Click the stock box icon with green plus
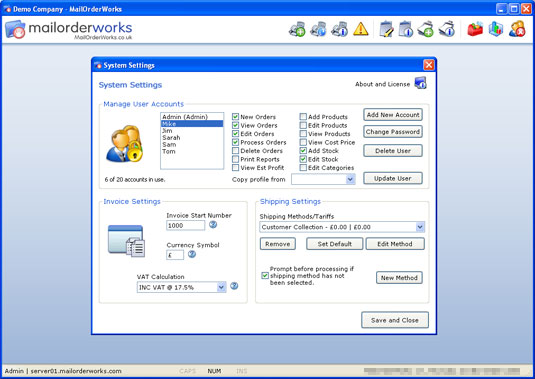Screen dimensions: 535x379 click(426, 29)
